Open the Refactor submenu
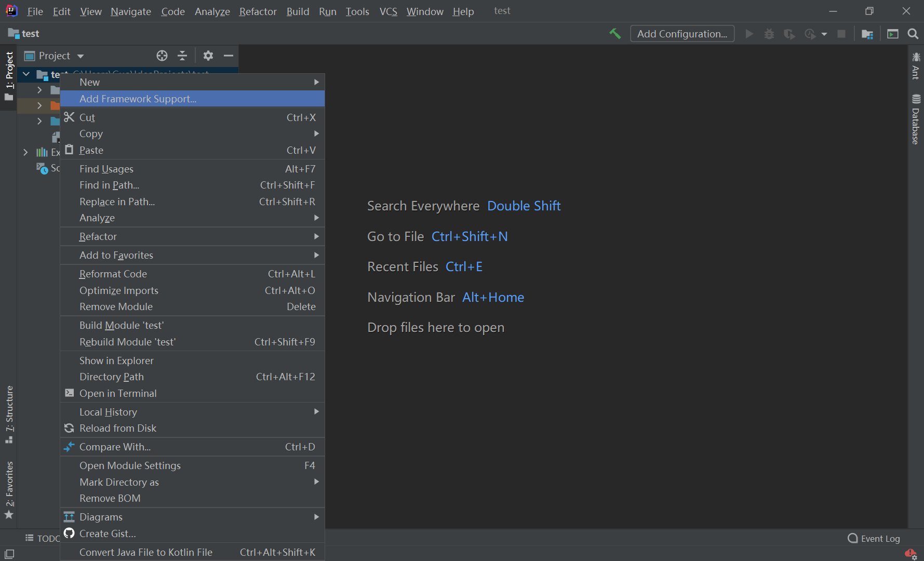 [x=192, y=236]
